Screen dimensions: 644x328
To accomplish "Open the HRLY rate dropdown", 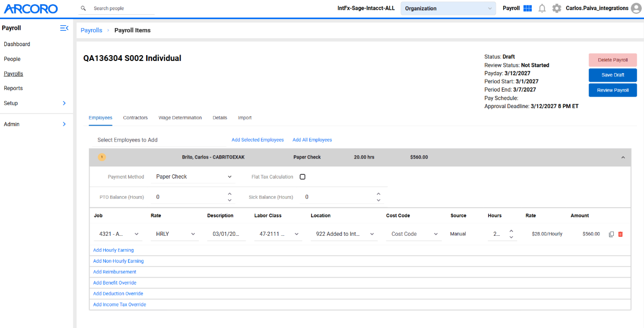I will pos(175,234).
